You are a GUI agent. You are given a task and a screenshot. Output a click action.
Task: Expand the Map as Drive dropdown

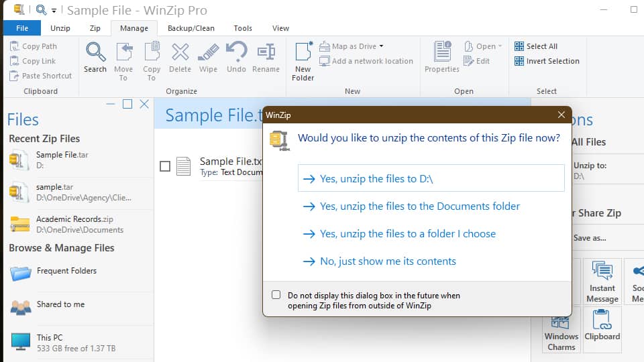(382, 46)
